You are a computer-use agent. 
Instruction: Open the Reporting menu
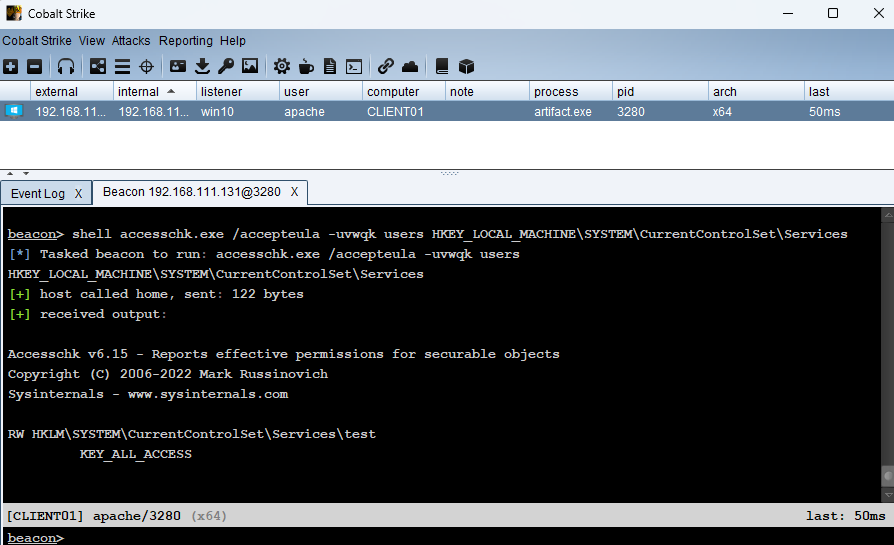[x=186, y=41]
